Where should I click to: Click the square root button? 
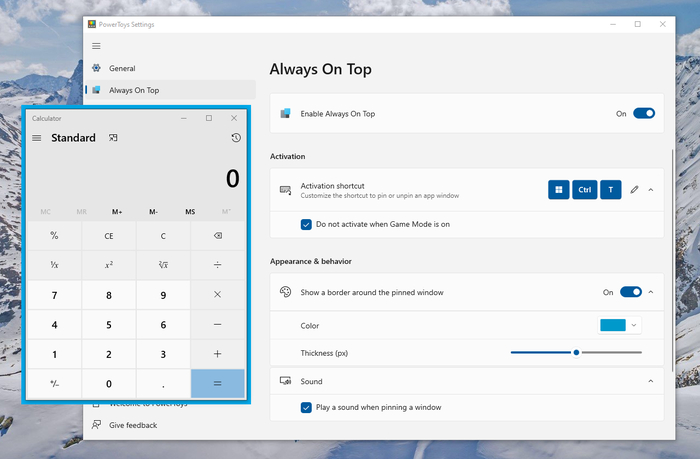point(163,265)
